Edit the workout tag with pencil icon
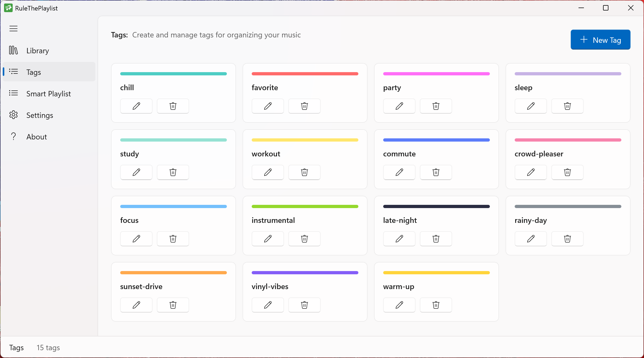Viewport: 644px width, 358px height. coord(267,172)
